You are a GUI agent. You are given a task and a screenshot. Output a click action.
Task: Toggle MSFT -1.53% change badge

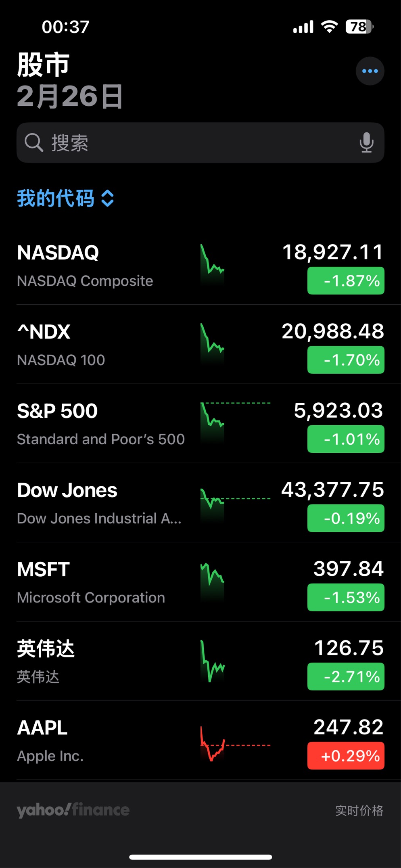coord(346,597)
